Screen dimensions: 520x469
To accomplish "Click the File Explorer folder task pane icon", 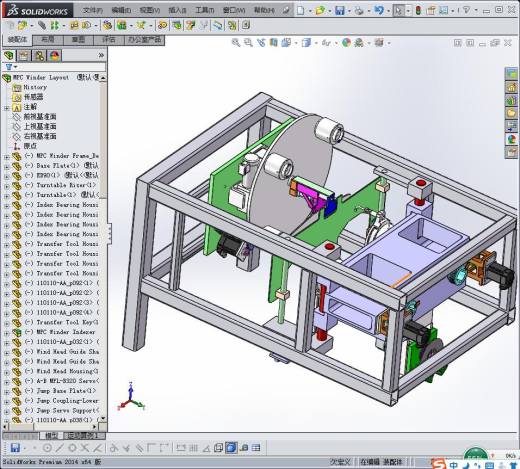I will click(x=511, y=113).
